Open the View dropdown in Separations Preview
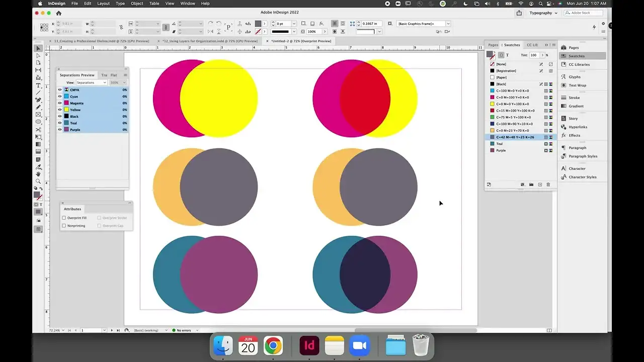The height and width of the screenshot is (362, 644). pos(91,82)
